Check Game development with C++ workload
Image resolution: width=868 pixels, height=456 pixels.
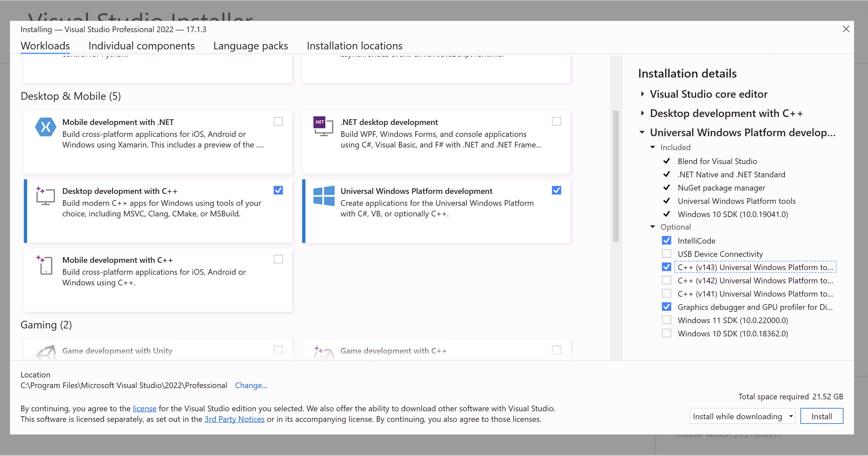pyautogui.click(x=556, y=350)
